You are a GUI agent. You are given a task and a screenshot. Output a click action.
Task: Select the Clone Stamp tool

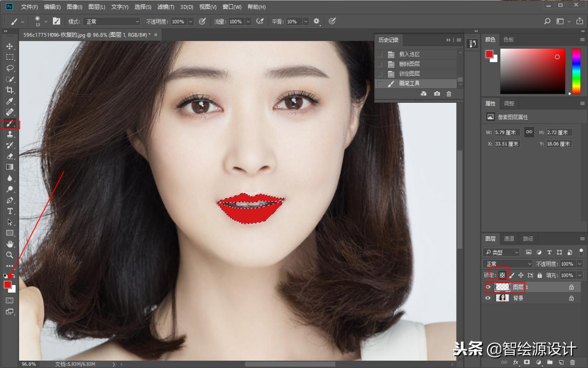point(10,134)
